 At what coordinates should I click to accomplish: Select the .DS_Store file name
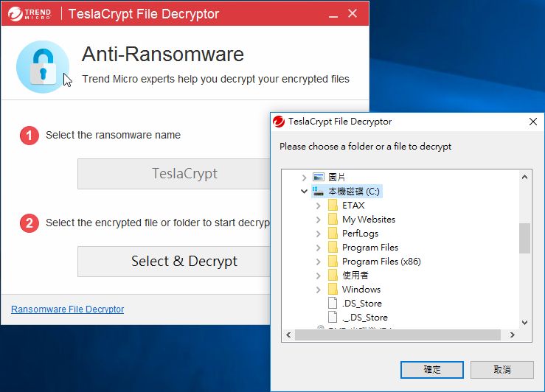(362, 303)
